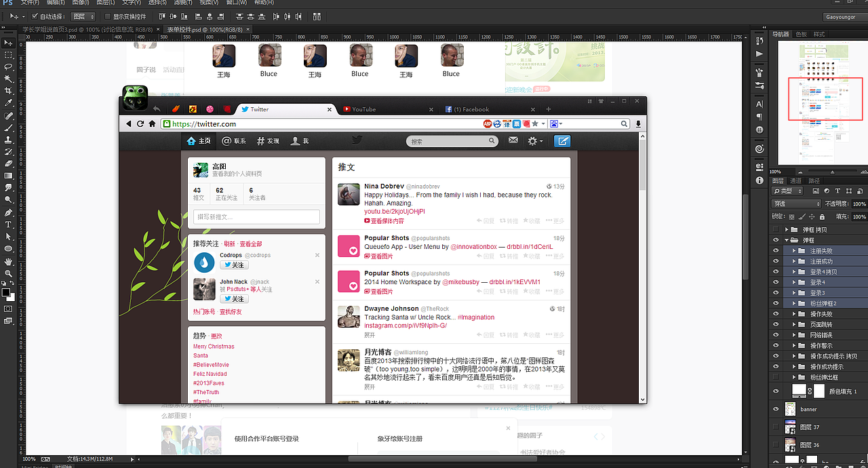Image resolution: width=868 pixels, height=468 pixels.
Task: Open Twitter settings gear menu
Action: click(535, 141)
